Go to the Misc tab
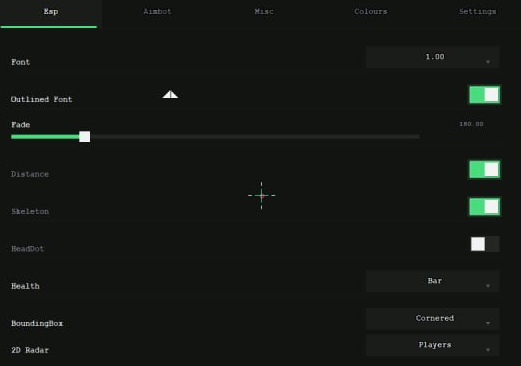Viewport: 521px width, 366px height. pyautogui.click(x=264, y=12)
